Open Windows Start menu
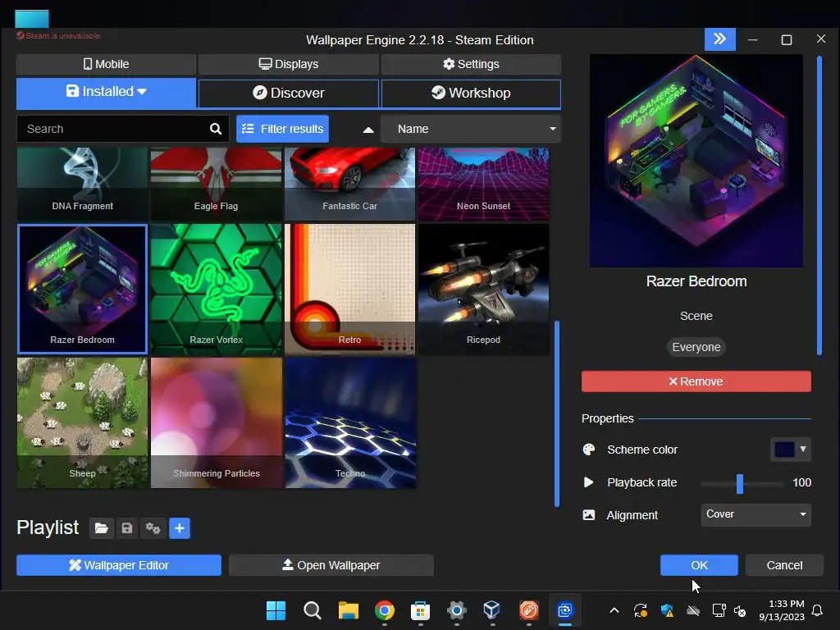Viewport: 840px width, 630px height. 276,610
